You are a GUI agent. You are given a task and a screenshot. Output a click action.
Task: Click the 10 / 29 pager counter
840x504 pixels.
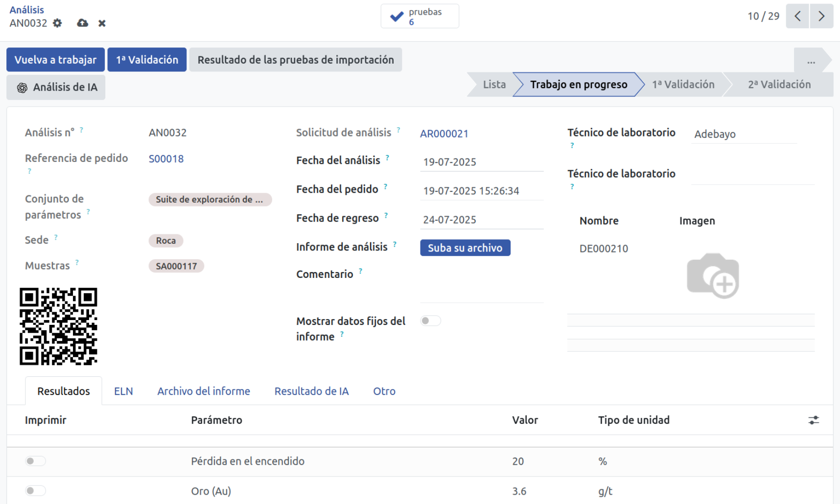pos(763,16)
